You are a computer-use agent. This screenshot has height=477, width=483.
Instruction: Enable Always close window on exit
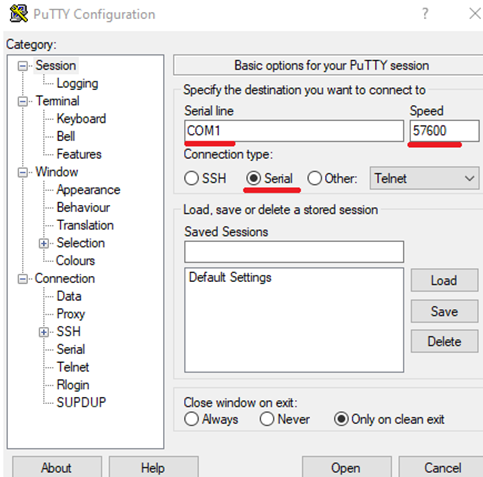(x=191, y=419)
